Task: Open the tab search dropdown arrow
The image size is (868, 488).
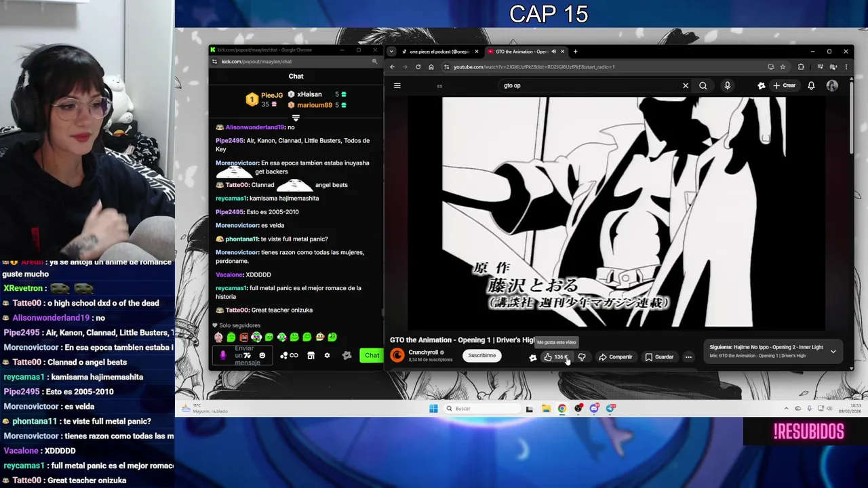Action: point(391,52)
